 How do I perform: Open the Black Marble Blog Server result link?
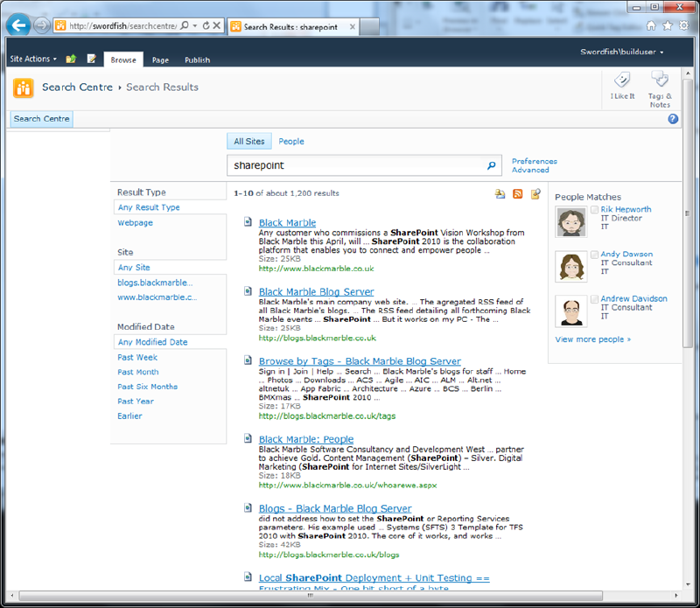[317, 291]
